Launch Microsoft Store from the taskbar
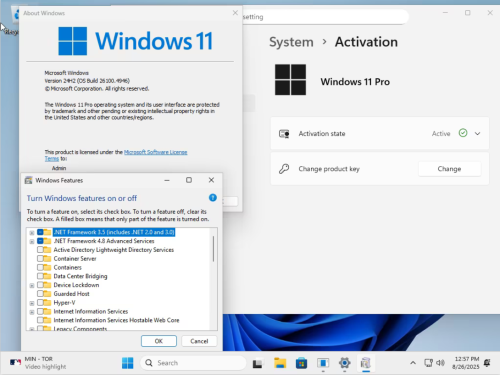This screenshot has height=375, width=500. coord(301,363)
